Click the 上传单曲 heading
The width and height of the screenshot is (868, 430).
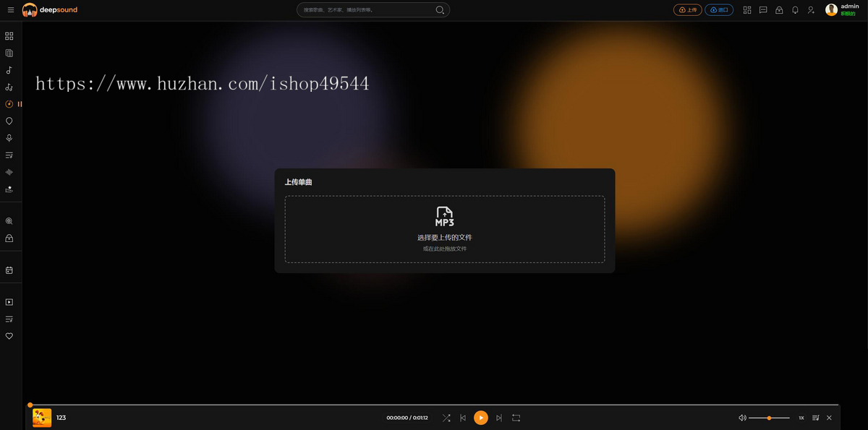(298, 182)
